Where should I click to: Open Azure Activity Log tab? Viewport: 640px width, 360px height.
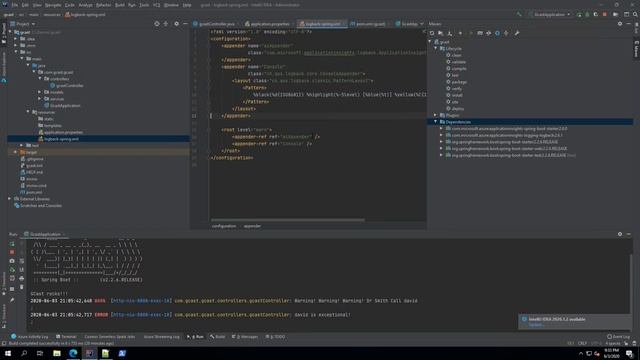pyautogui.click(x=30, y=337)
